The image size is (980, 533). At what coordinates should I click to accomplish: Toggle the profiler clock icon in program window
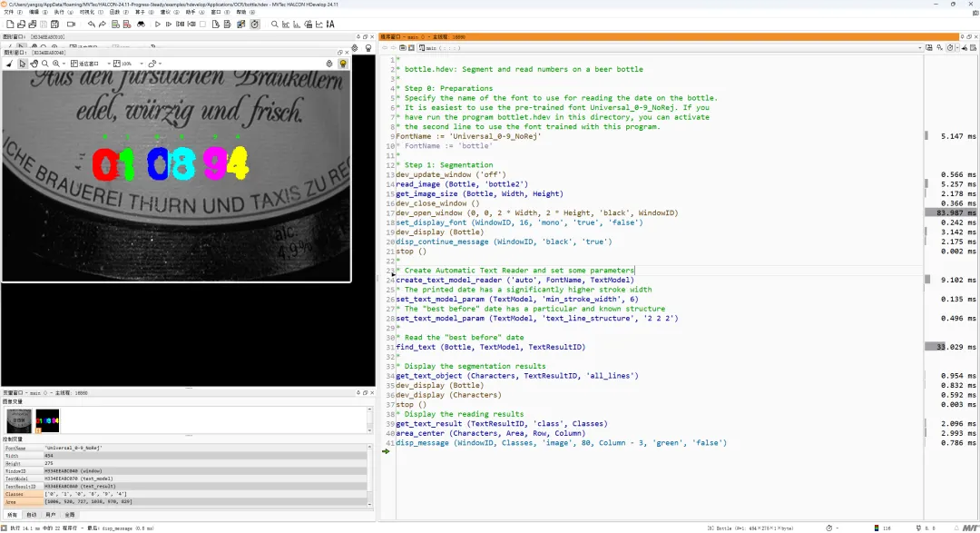[x=951, y=47]
